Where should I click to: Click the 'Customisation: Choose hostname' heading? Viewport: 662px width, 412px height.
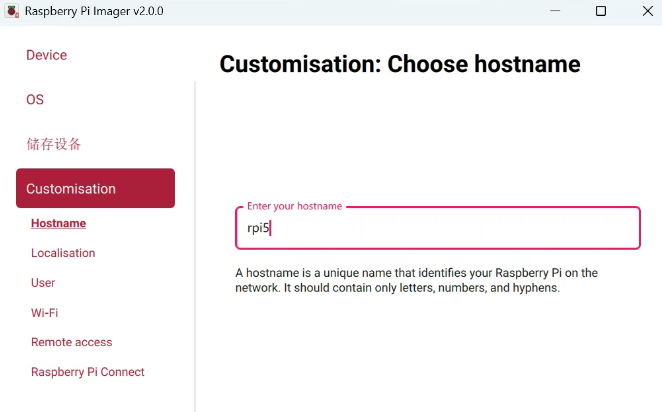pos(400,64)
